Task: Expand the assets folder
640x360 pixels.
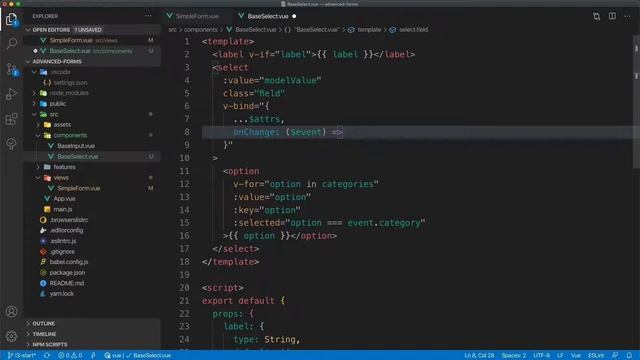Action: [92, 124]
